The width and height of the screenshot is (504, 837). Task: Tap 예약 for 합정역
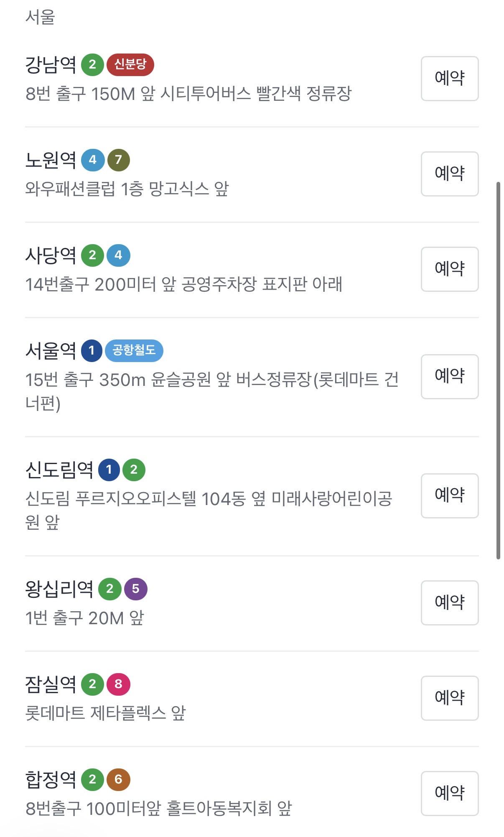pyautogui.click(x=450, y=794)
